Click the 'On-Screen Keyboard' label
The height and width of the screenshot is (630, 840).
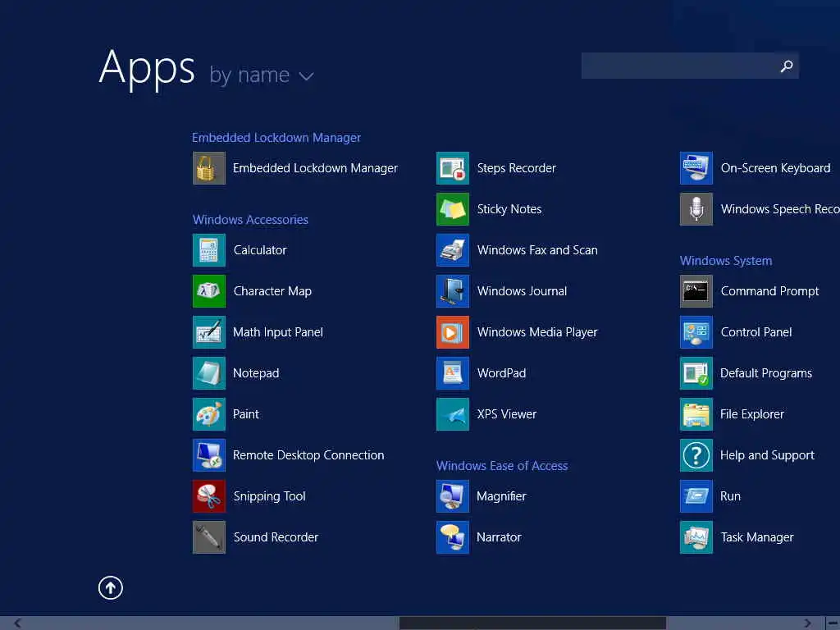(x=776, y=168)
